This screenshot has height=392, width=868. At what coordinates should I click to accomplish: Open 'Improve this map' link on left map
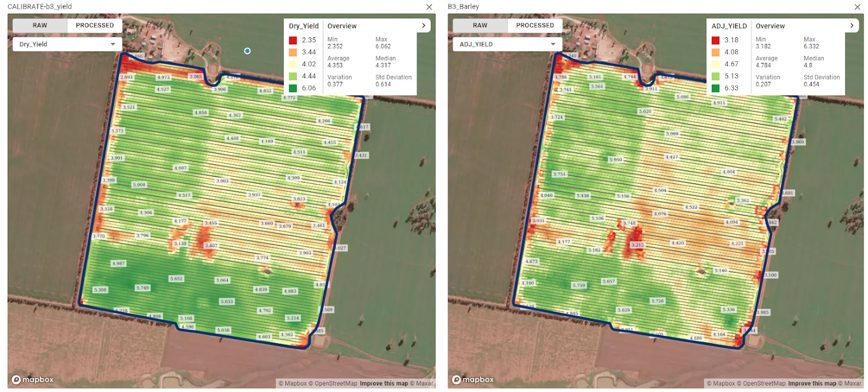pos(384,383)
